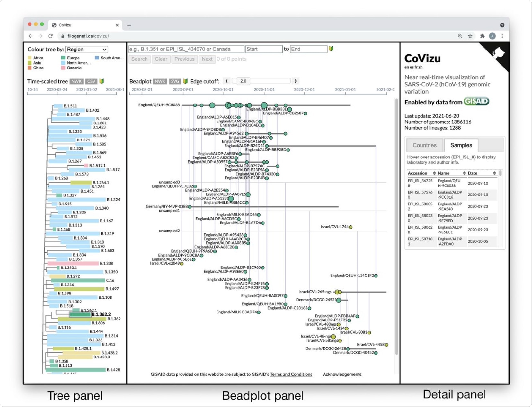532x407 pixels.
Task: Select the Samples tab
Action: (461, 145)
